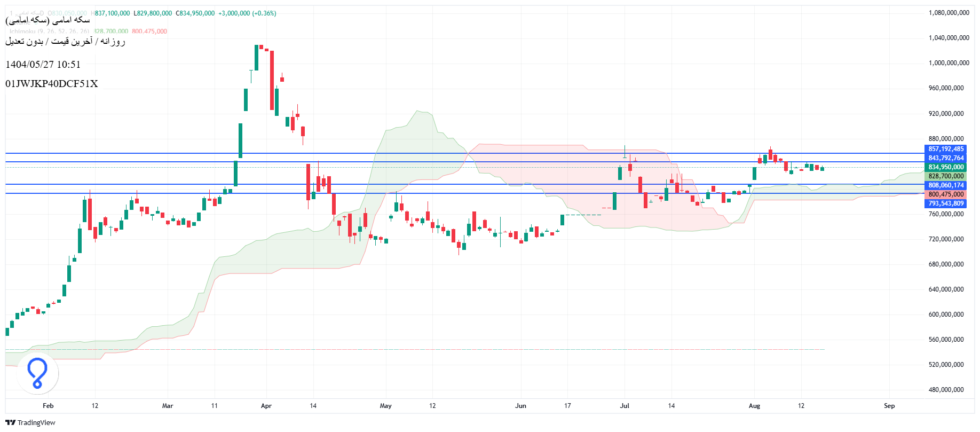Click Ichimoku legend value 800,475,000 in red
Image resolution: width=980 pixels, height=432 pixels.
coord(149,32)
